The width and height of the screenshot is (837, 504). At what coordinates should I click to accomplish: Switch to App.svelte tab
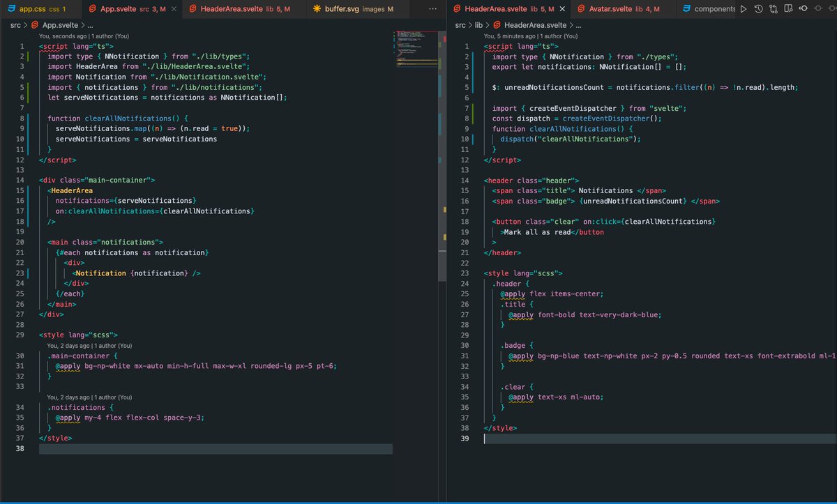[133, 9]
